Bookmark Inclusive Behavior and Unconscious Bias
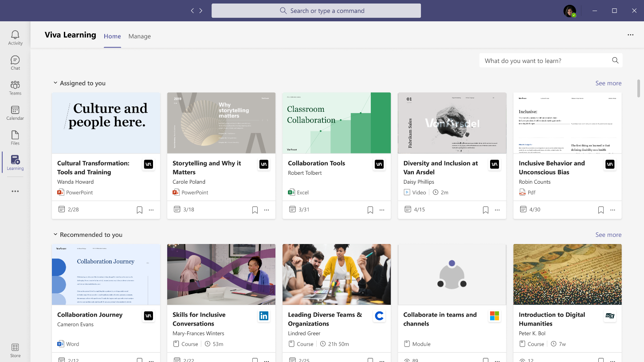644x362 pixels. tap(601, 210)
